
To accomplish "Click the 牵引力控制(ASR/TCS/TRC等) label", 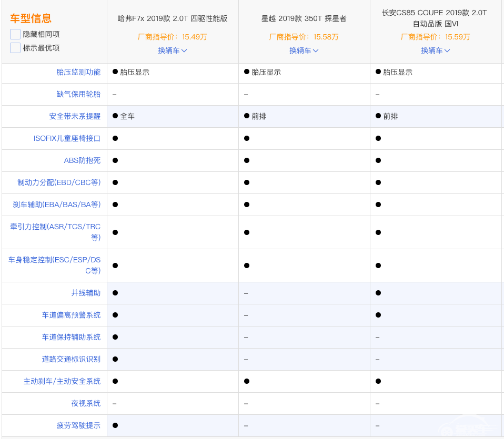I will [55, 232].
